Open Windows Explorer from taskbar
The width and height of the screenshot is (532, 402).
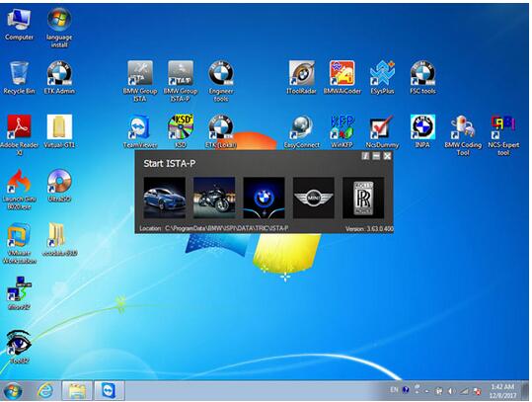(x=77, y=391)
